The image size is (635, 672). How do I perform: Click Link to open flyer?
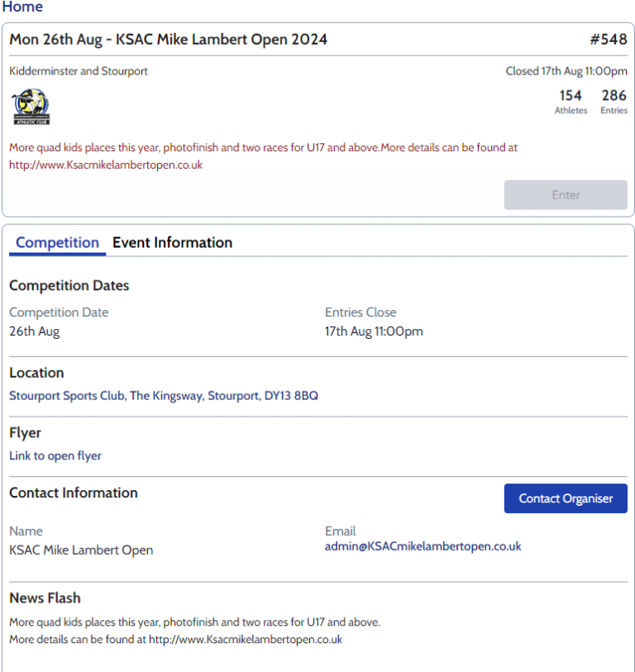click(x=55, y=455)
